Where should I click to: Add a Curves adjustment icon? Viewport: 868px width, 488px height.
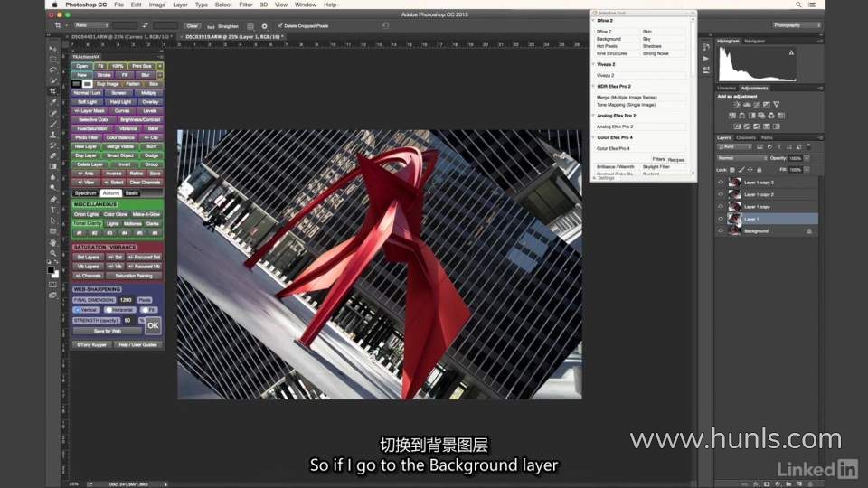click(x=757, y=105)
